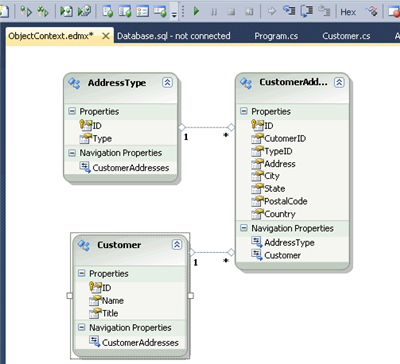Click the Step Over debug icon
Image resolution: width=400 pixels, height=364 pixels.
tap(307, 11)
